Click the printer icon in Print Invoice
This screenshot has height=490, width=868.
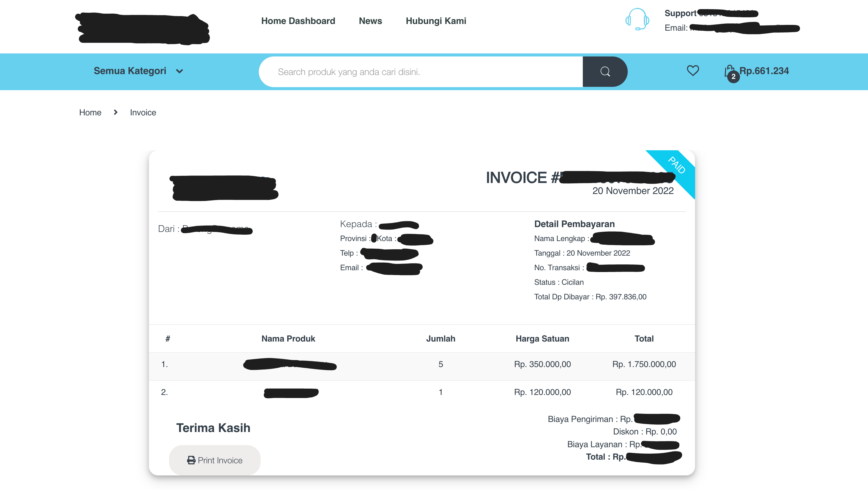pos(191,460)
